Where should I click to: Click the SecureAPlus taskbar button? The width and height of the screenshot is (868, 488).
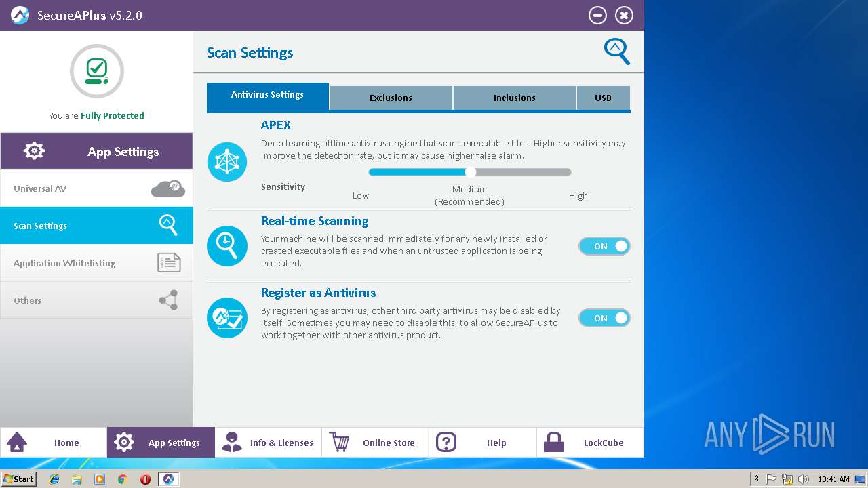coord(168,479)
